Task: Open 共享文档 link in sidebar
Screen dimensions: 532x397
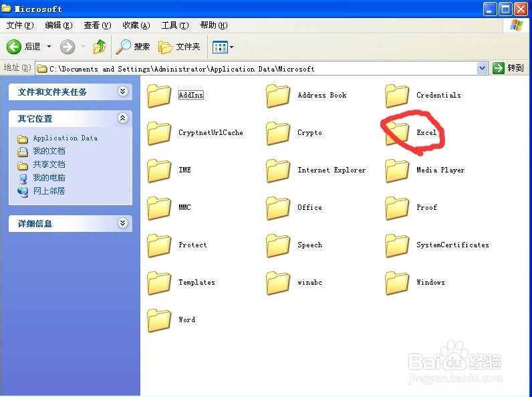Action: (x=49, y=164)
